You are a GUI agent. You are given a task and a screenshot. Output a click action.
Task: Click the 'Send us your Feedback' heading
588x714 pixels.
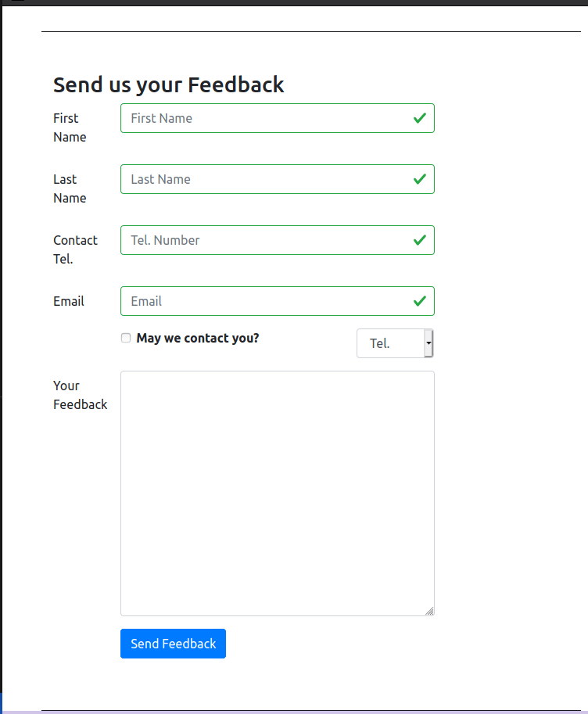pyautogui.click(x=168, y=84)
